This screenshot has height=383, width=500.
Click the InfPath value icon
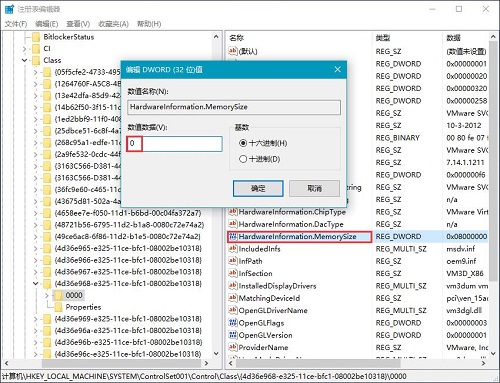[233, 261]
